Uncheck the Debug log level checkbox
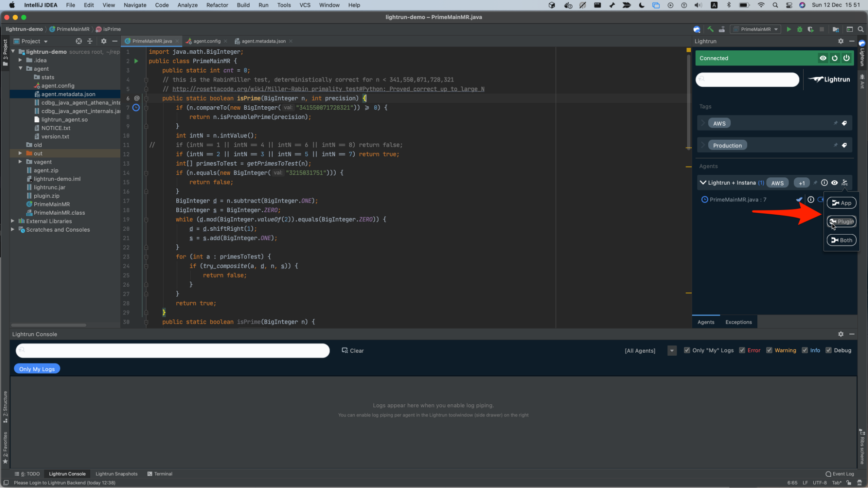868x488 pixels. pos(828,350)
